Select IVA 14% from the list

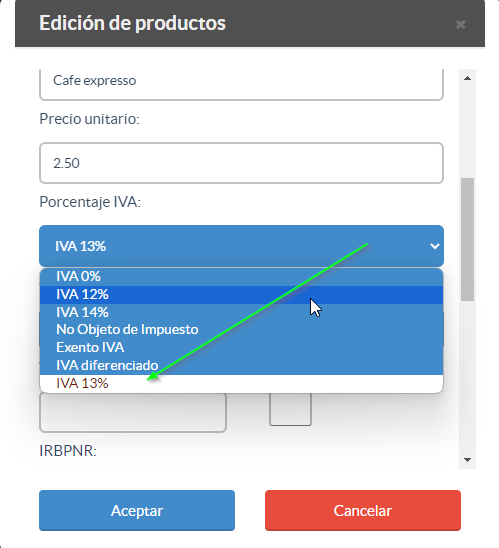pos(241,312)
